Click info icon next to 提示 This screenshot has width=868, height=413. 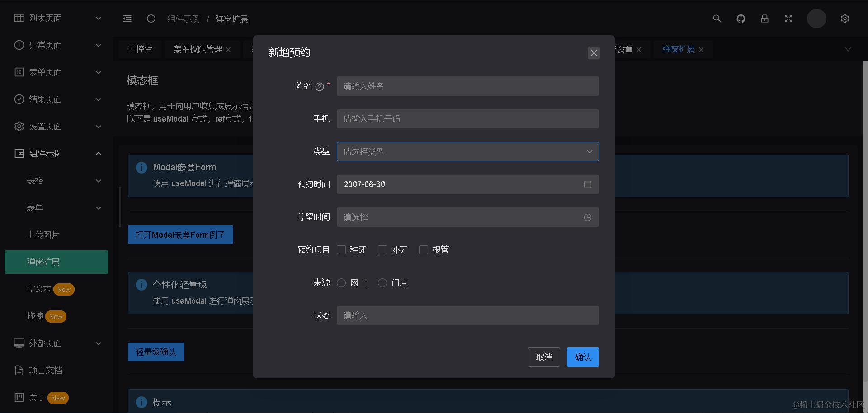click(142, 402)
